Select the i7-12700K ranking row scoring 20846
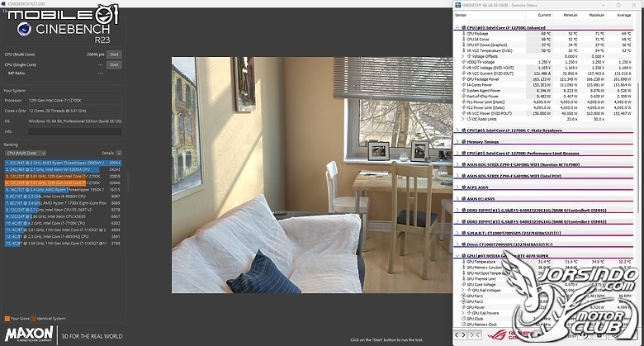Screen dimensions: 644x346 coord(64,182)
